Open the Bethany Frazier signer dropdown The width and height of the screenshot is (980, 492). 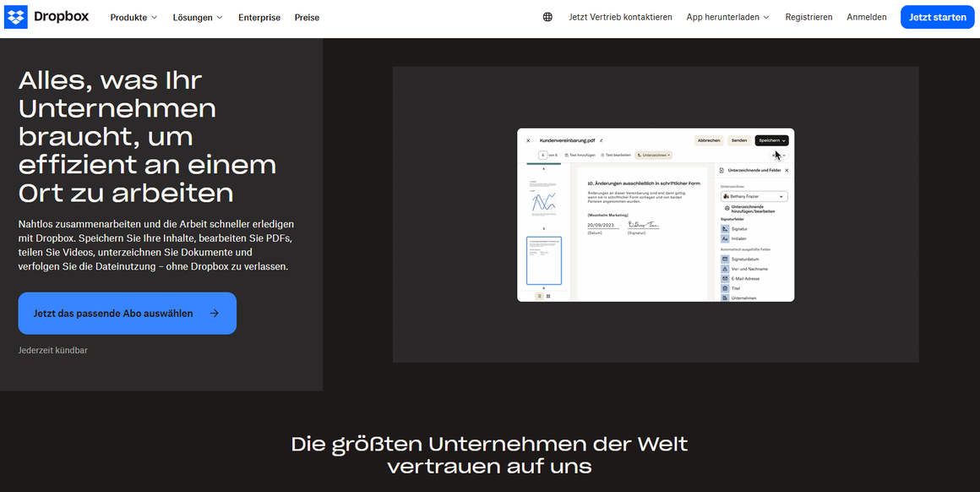[x=754, y=196]
